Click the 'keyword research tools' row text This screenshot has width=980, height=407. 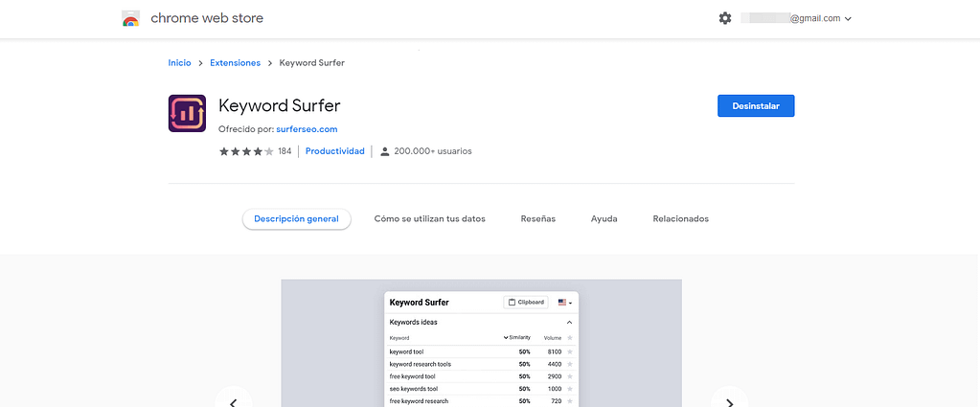point(420,364)
